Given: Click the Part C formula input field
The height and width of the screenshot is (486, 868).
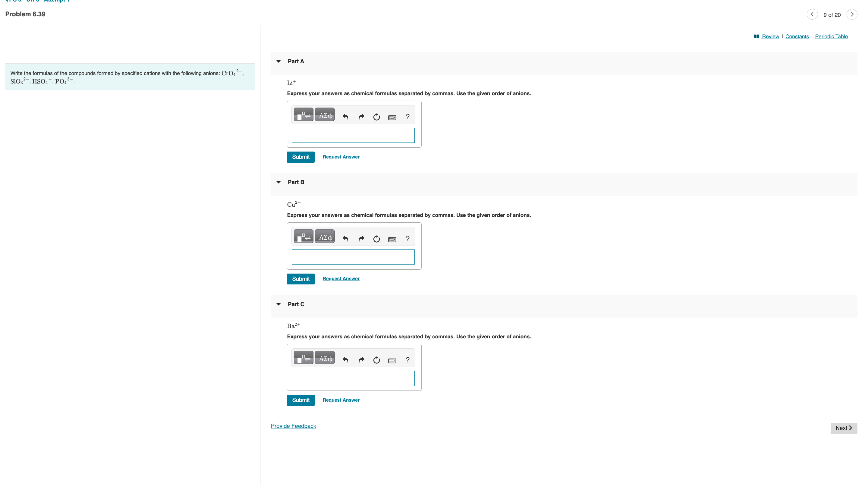Looking at the screenshot, I should coord(353,378).
